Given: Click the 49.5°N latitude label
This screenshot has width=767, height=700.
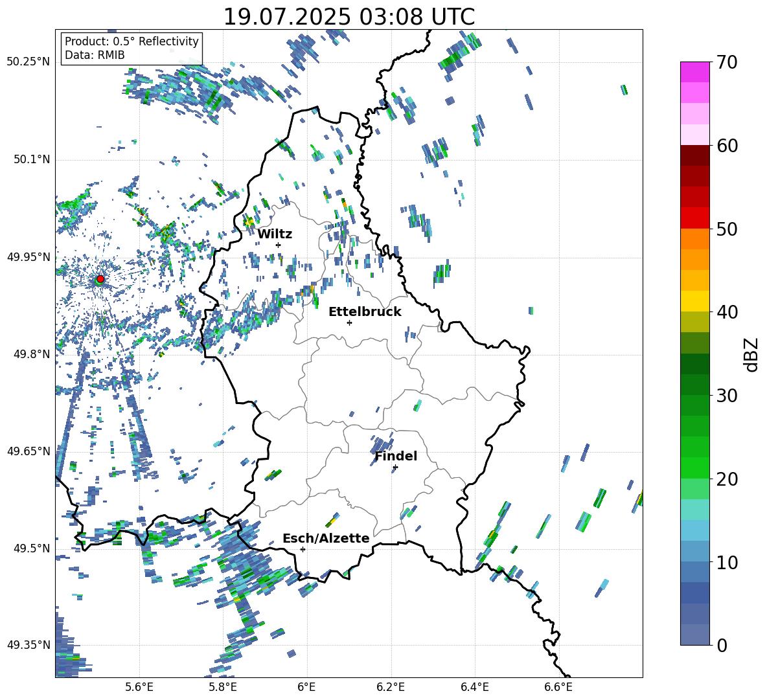Looking at the screenshot, I should [31, 548].
